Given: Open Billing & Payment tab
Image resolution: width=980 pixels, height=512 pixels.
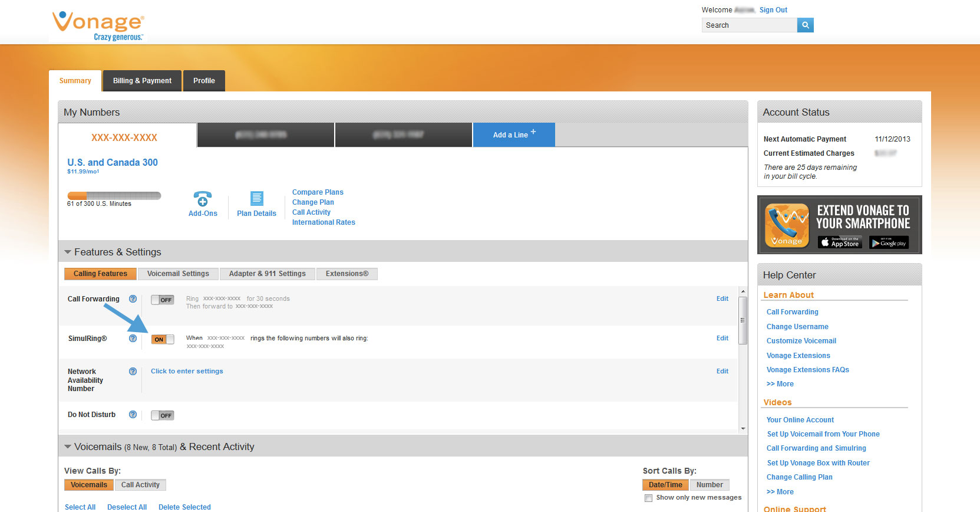Looking at the screenshot, I should tap(143, 81).
